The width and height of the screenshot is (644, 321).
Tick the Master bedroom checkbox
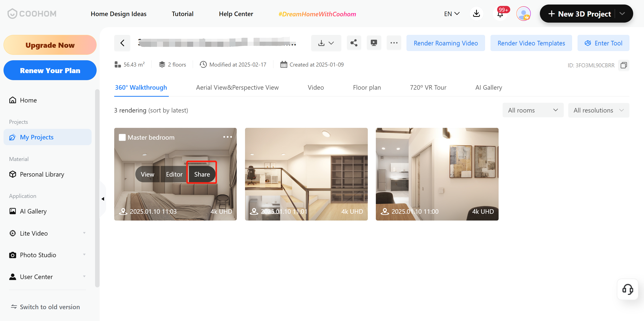pyautogui.click(x=122, y=137)
